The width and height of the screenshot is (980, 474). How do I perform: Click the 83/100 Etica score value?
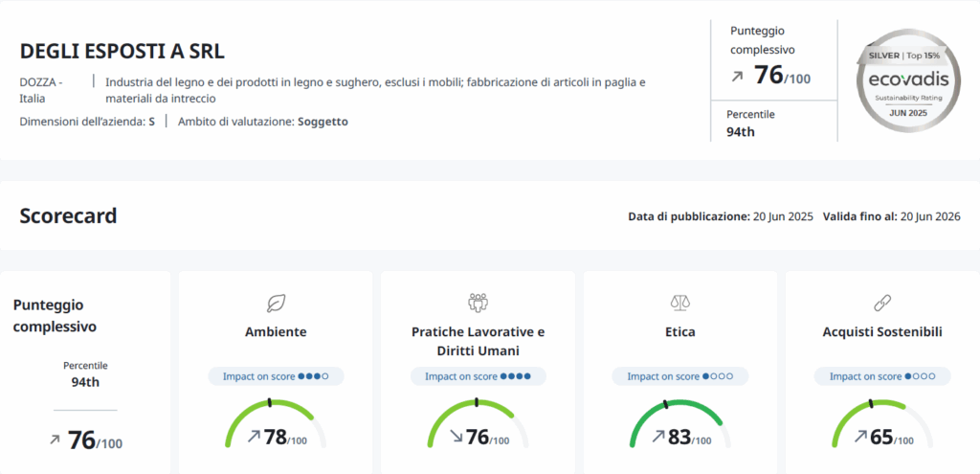pos(689,437)
